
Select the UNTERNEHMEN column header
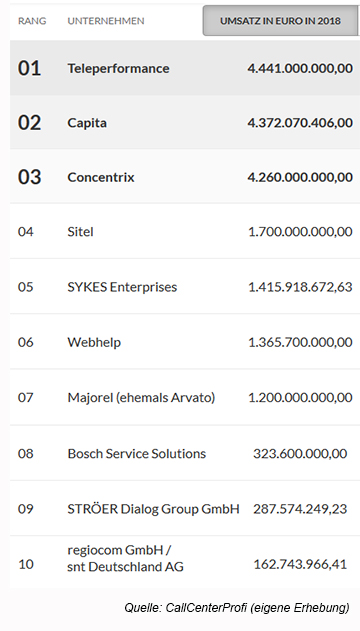pyautogui.click(x=106, y=21)
